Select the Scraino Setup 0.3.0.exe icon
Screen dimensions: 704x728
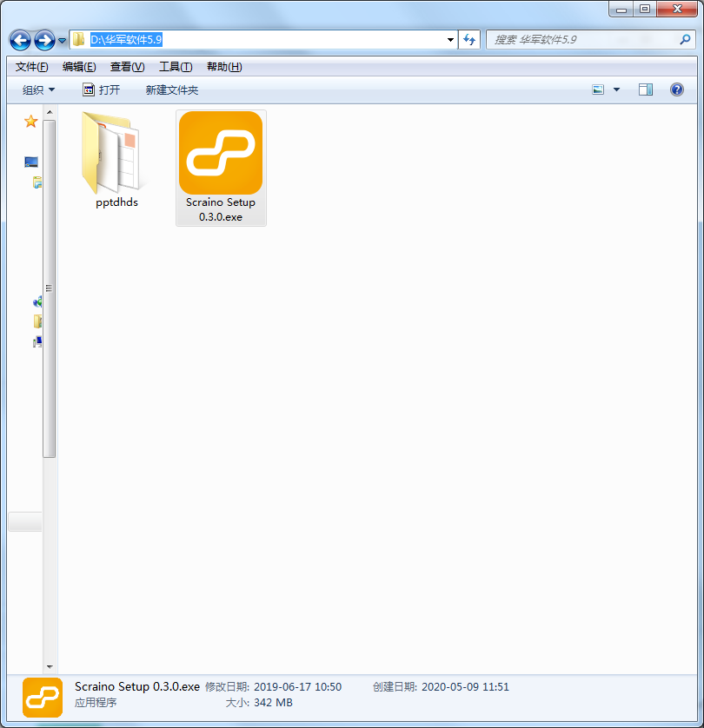pos(221,168)
